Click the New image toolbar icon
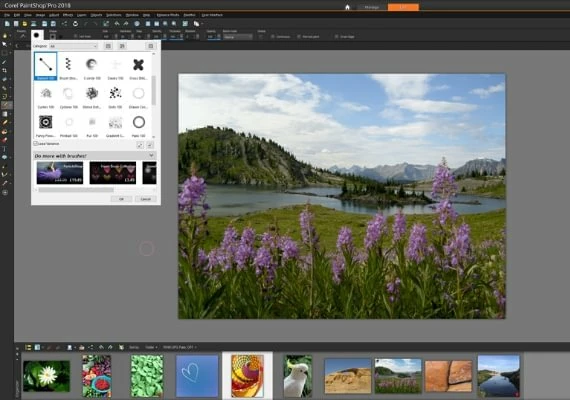 point(7,24)
